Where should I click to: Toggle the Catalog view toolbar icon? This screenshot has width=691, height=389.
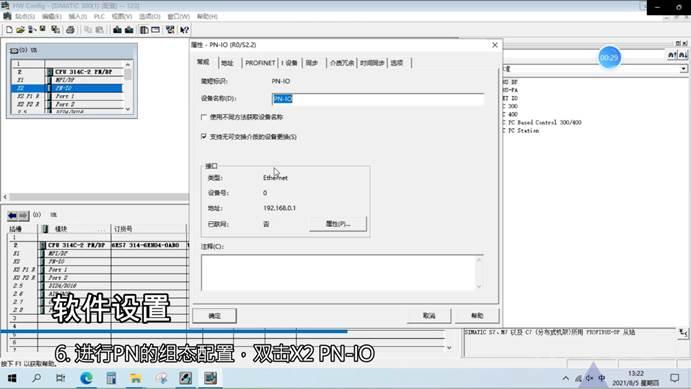(x=144, y=30)
